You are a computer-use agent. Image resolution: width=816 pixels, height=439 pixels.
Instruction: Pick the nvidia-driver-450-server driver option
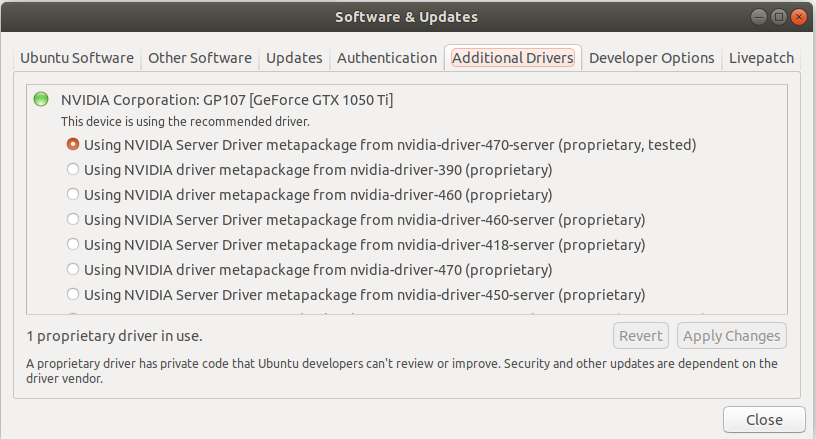point(73,294)
